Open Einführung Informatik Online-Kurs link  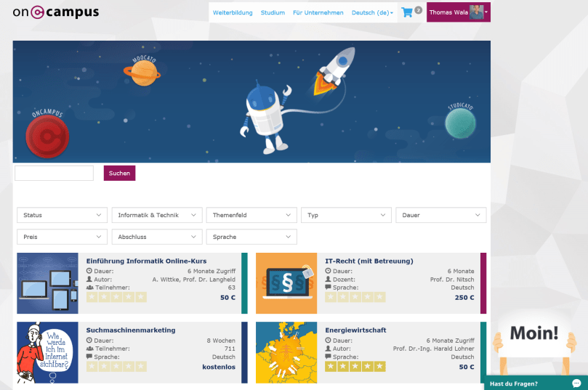coord(146,261)
